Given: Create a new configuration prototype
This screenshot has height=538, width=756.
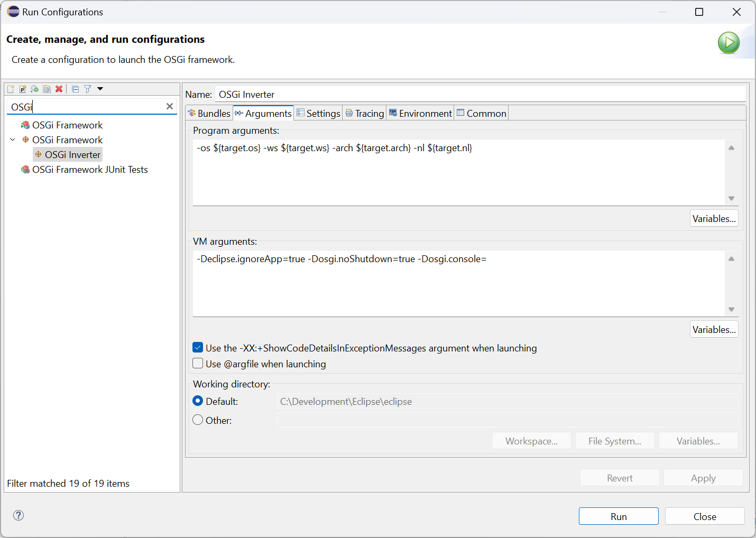Looking at the screenshot, I should click(x=23, y=89).
